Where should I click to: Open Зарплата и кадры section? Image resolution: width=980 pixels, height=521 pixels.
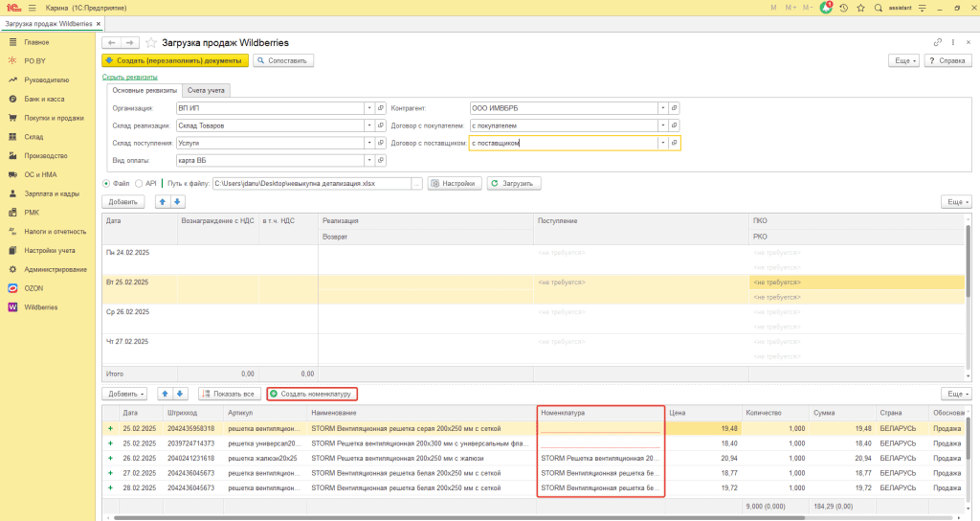(x=52, y=193)
